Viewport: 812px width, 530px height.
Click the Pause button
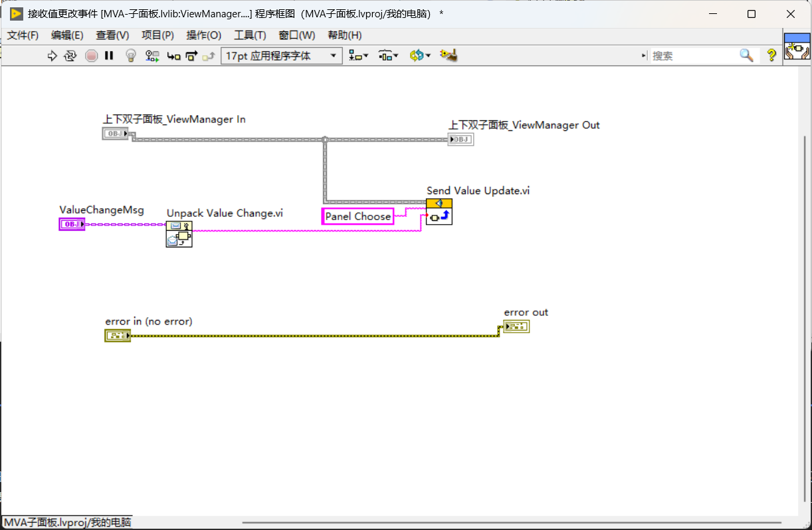tap(109, 56)
